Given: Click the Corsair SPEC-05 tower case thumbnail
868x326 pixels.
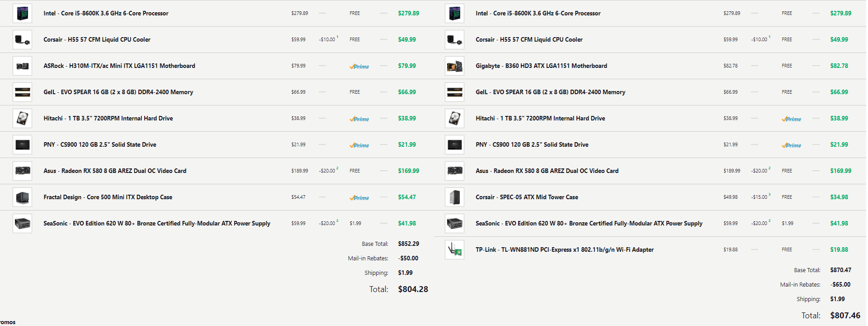Looking at the screenshot, I should [454, 197].
